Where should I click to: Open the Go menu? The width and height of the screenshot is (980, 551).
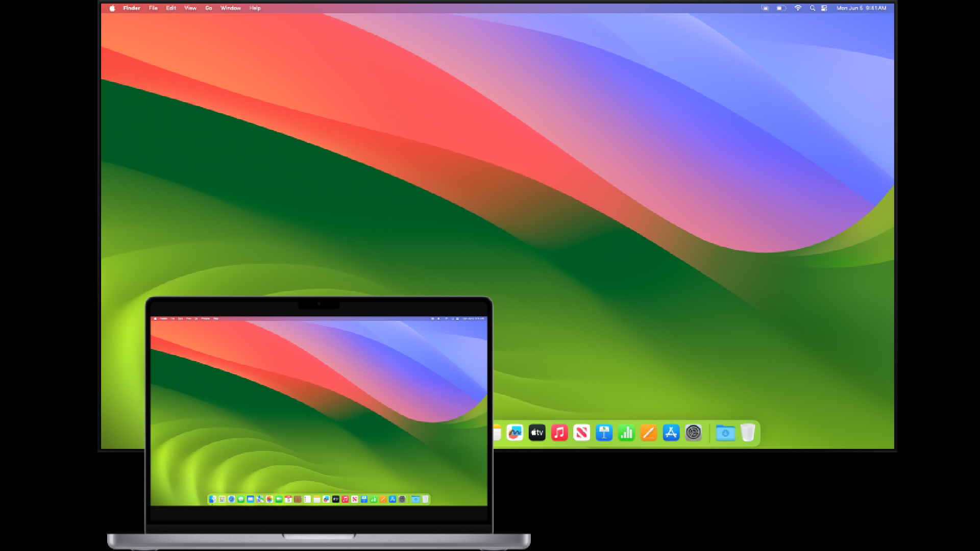208,8
